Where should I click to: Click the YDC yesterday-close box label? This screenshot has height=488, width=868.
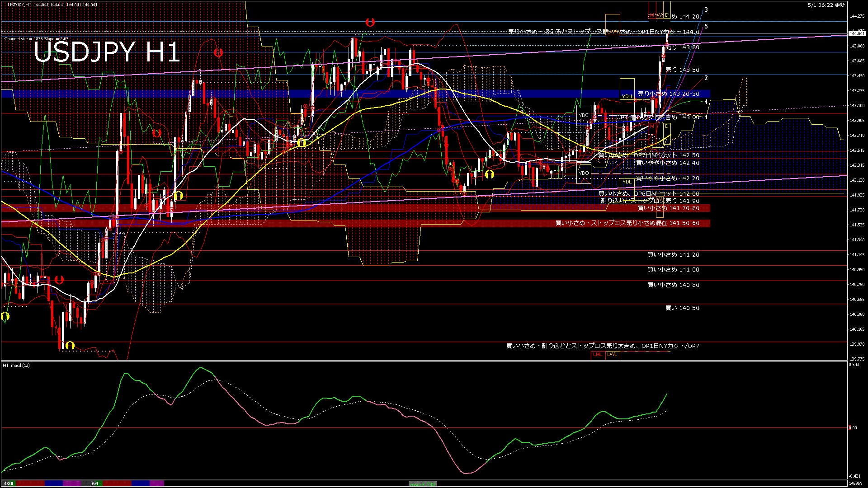584,115
